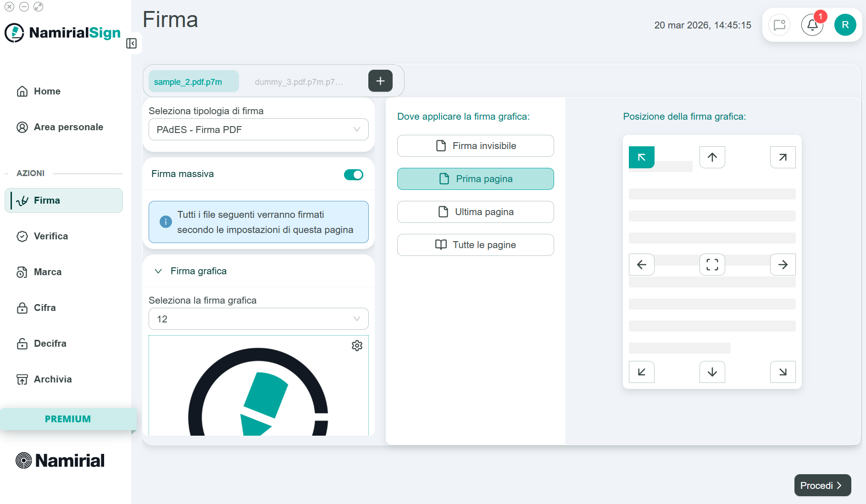
Task: Open signature graphic settings gear
Action: pyautogui.click(x=357, y=345)
